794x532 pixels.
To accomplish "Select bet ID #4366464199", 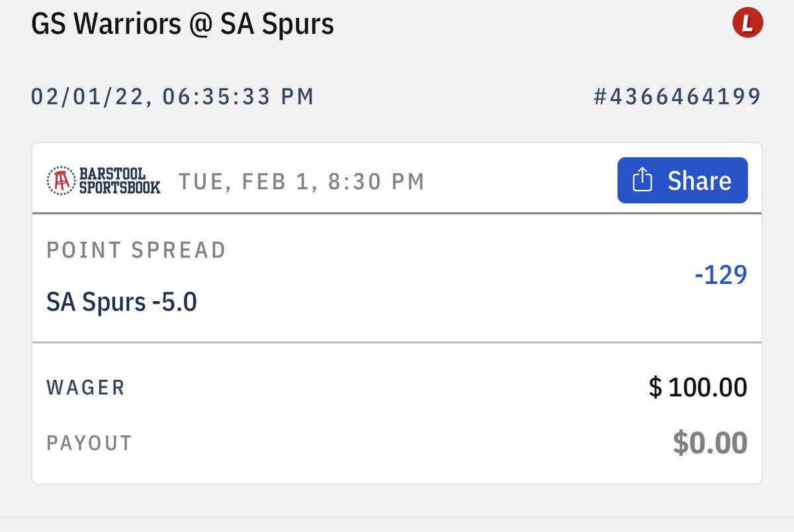I will click(x=678, y=97).
